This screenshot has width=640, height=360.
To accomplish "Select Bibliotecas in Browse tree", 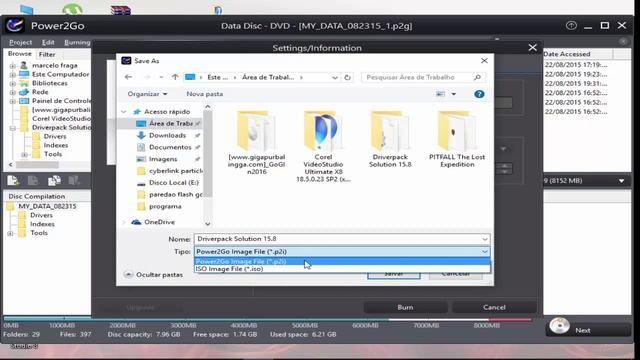I will [49, 83].
